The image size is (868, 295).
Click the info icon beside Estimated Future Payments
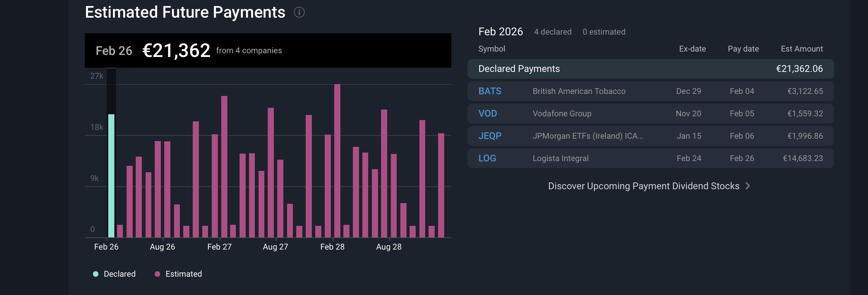[x=299, y=13]
